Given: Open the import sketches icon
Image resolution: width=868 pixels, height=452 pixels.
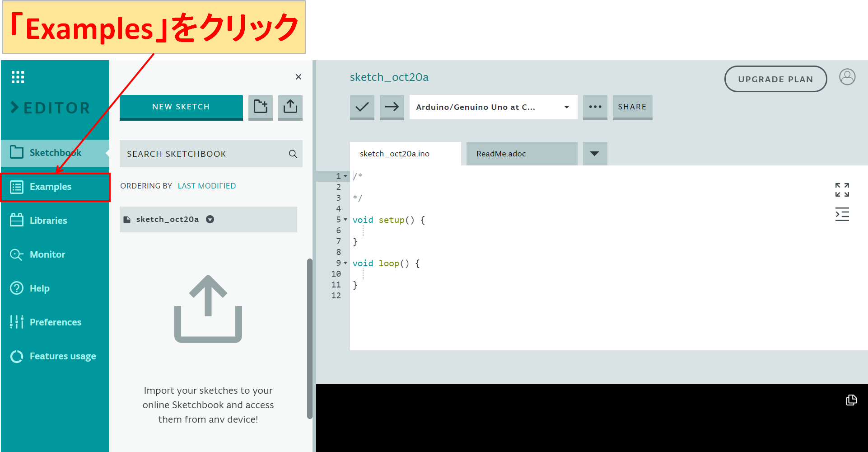Looking at the screenshot, I should [290, 107].
